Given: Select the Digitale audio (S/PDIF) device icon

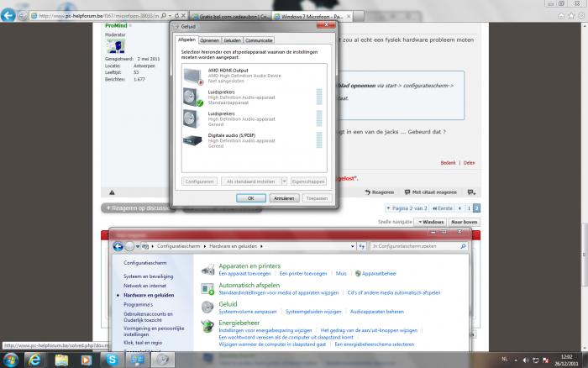Looking at the screenshot, I should [x=192, y=140].
